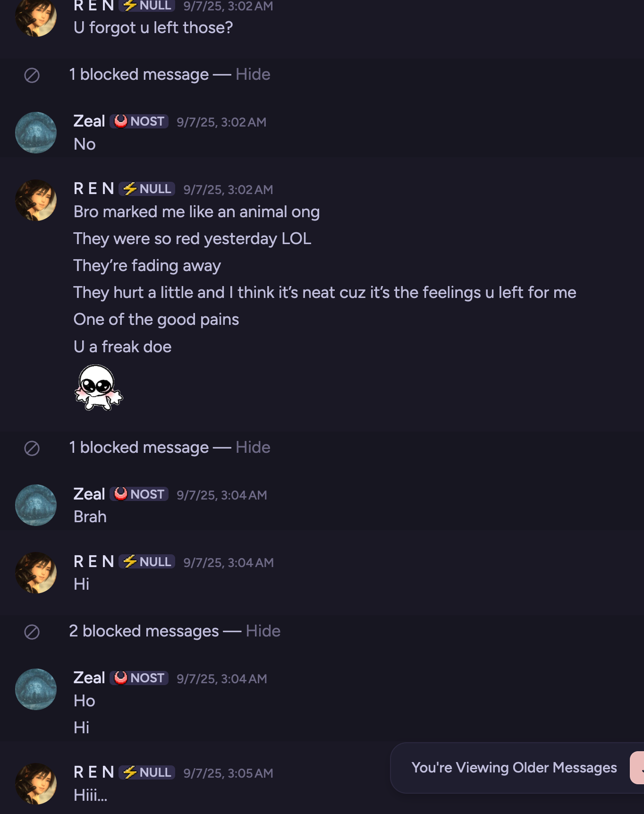The width and height of the screenshot is (644, 814).
Task: Click the blushing ghost sticker
Action: pyautogui.click(x=98, y=388)
